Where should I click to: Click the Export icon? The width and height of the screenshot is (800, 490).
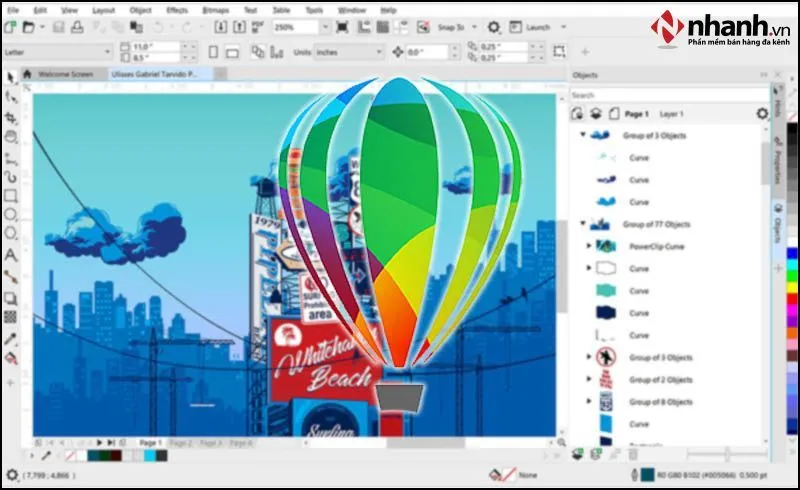(239, 27)
